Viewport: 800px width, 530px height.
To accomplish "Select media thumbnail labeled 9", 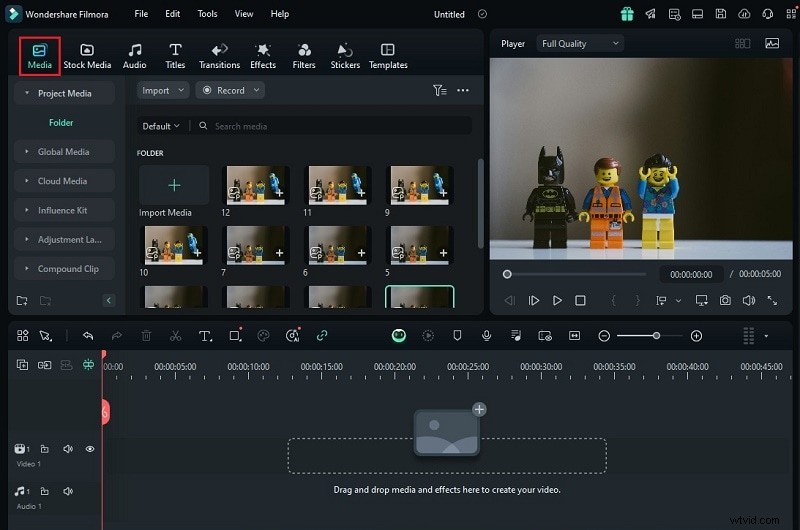I will coord(419,185).
